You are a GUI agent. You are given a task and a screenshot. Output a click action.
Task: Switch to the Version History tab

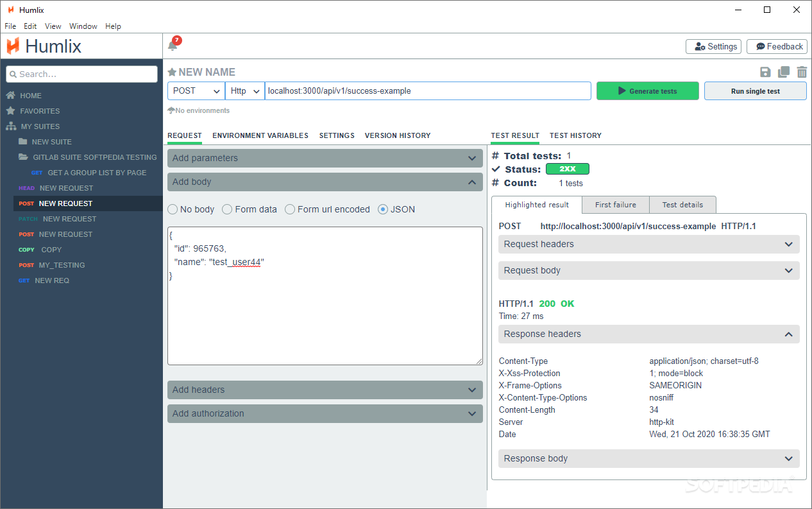[x=398, y=135]
